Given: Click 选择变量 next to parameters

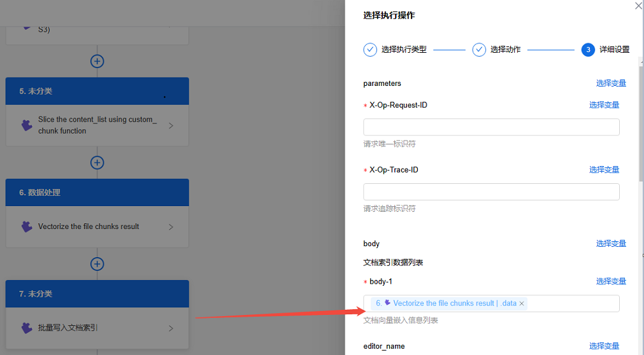Looking at the screenshot, I should click(611, 83).
